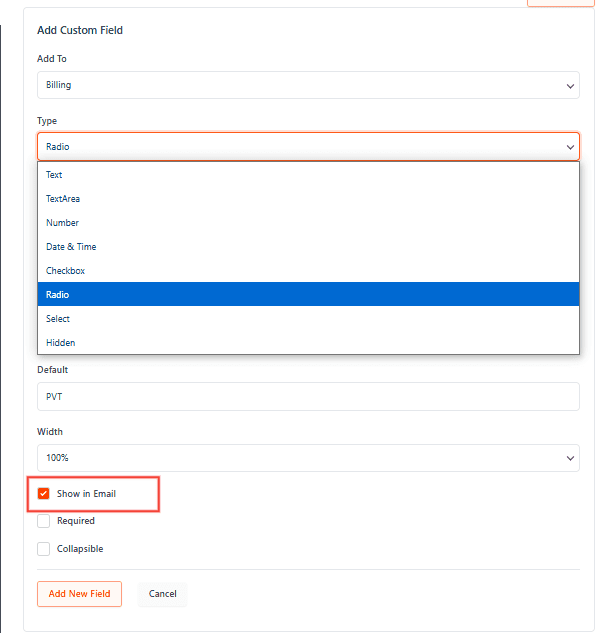This screenshot has height=633, width=615.
Task: Click the Add New Field button
Action: (x=79, y=594)
